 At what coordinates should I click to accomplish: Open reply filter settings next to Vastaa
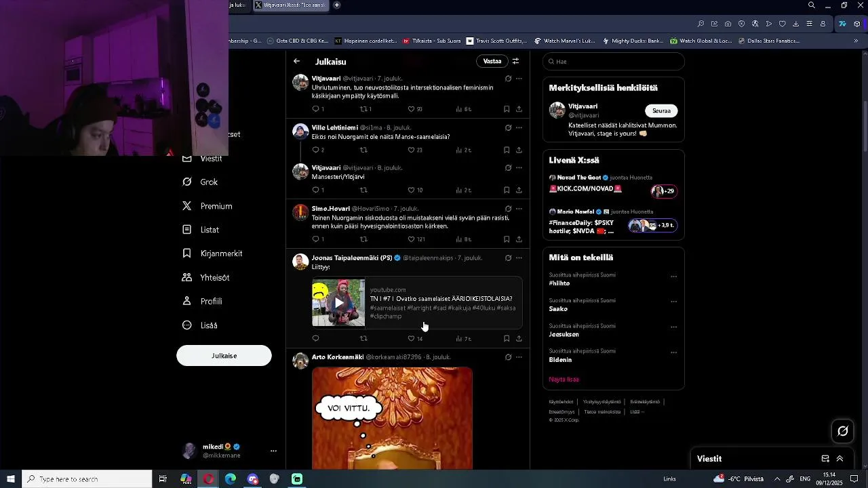click(x=515, y=61)
